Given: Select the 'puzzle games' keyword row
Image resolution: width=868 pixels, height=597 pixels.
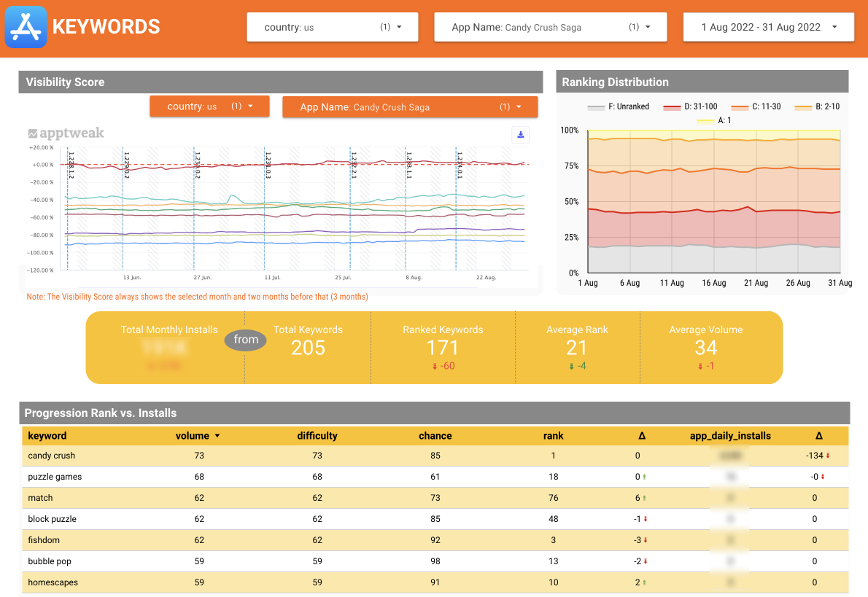Looking at the screenshot, I should click(435, 477).
